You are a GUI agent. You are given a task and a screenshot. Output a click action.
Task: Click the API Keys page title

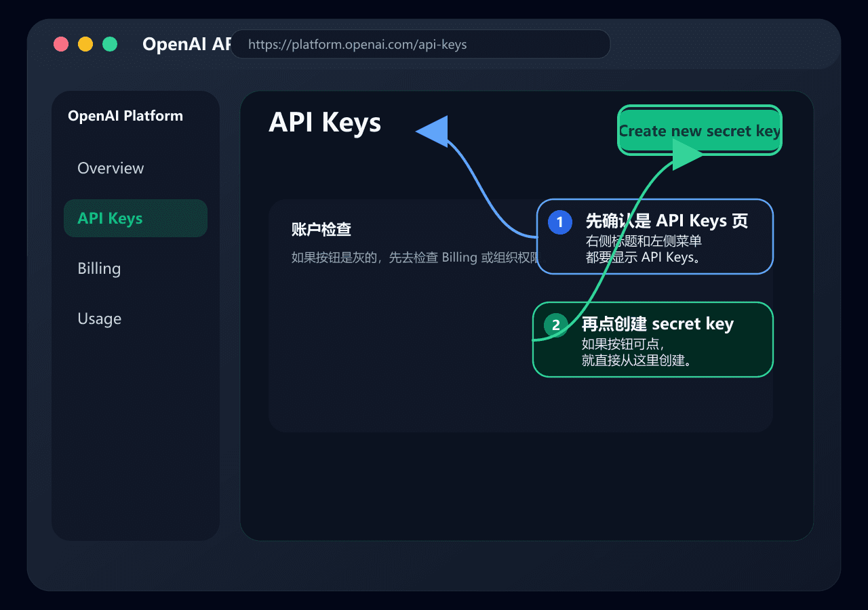[325, 123]
